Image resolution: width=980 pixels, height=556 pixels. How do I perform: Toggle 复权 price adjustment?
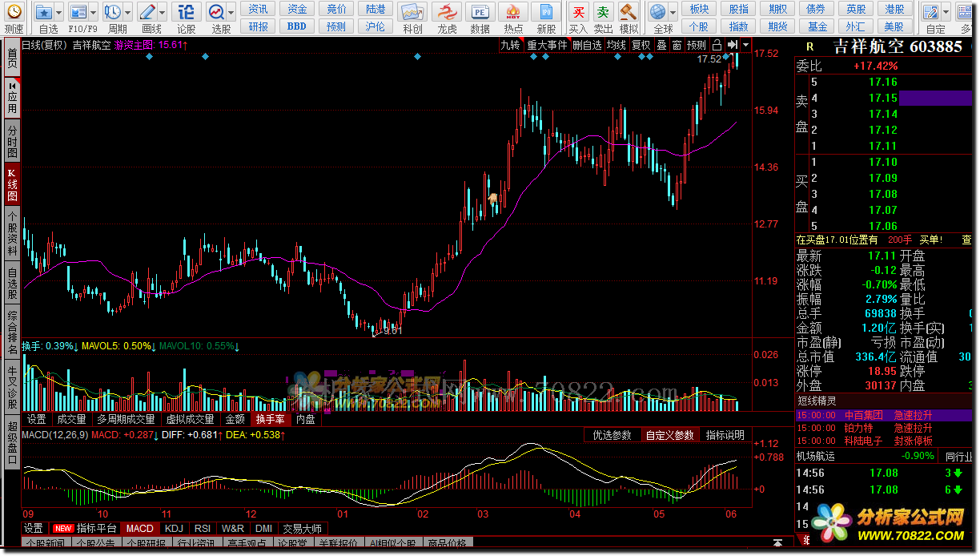(x=641, y=45)
